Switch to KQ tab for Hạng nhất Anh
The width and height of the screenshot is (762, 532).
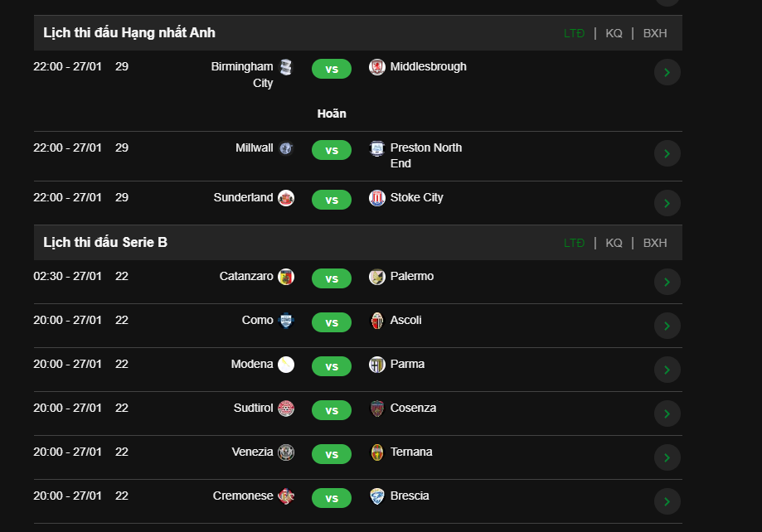coord(614,33)
